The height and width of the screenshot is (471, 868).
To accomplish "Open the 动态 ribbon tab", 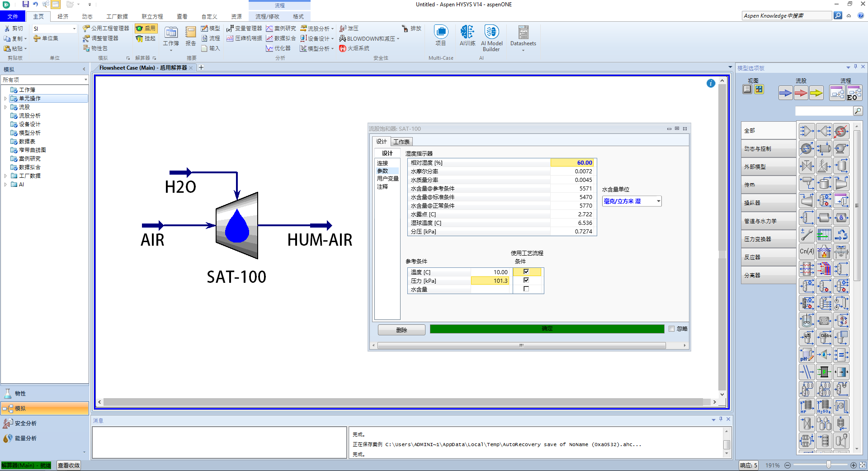I will 87,17.
